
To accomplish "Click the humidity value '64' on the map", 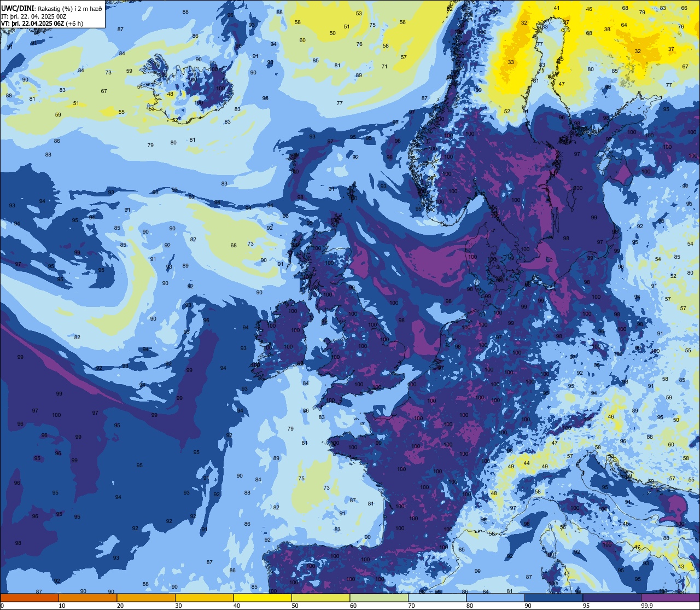I will [624, 25].
